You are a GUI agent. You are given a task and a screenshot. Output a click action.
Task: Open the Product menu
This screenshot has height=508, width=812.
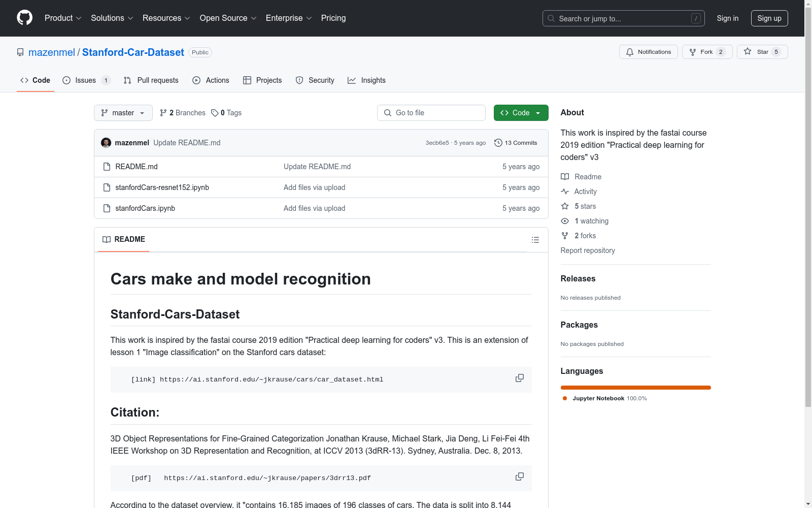63,18
